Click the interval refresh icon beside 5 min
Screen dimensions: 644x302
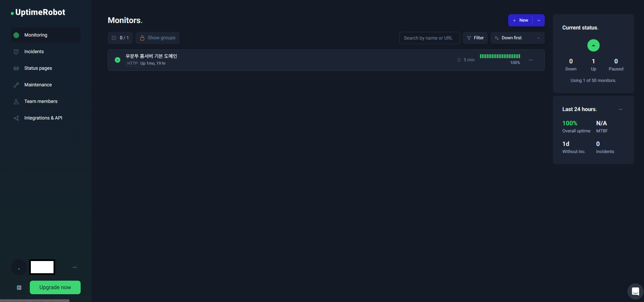(x=459, y=60)
